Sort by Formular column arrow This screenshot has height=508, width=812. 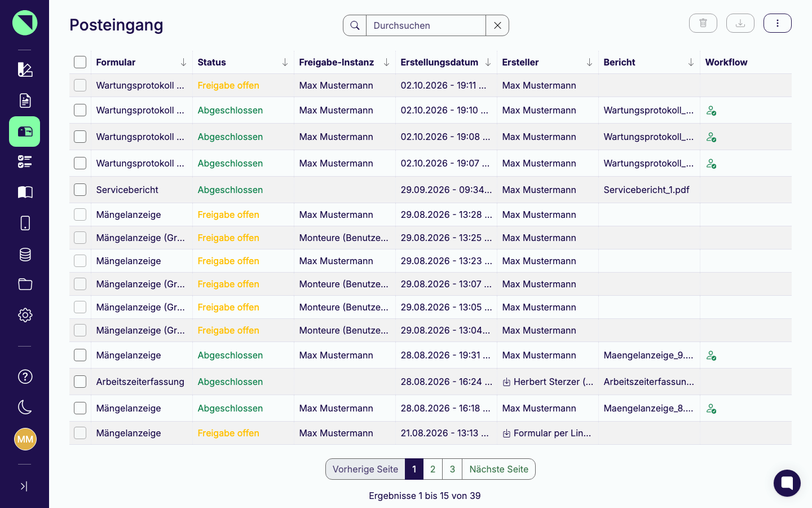[183, 62]
